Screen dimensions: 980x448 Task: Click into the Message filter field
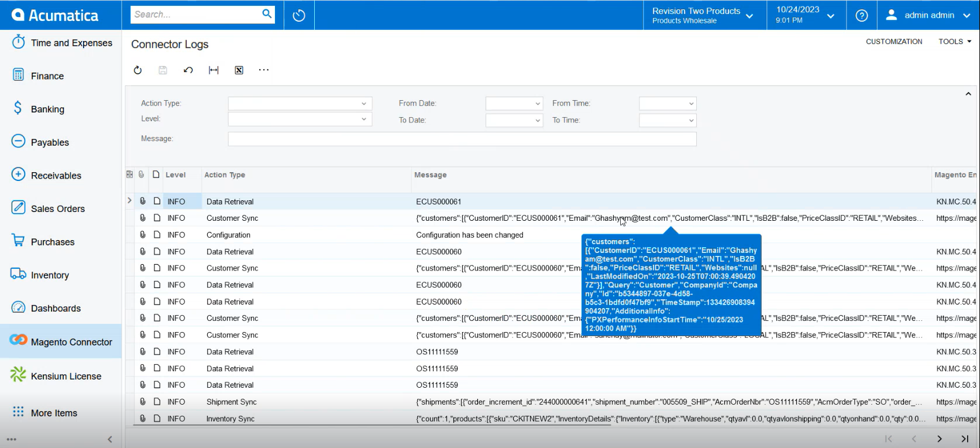462,139
